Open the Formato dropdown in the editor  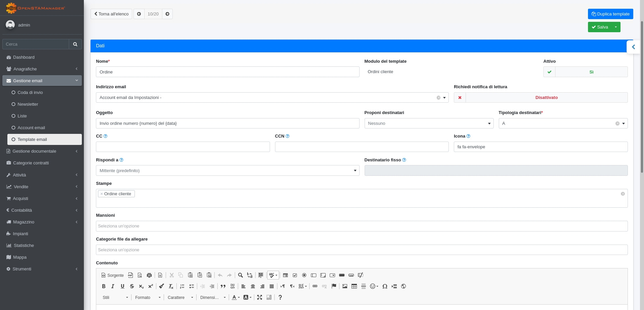click(148, 297)
